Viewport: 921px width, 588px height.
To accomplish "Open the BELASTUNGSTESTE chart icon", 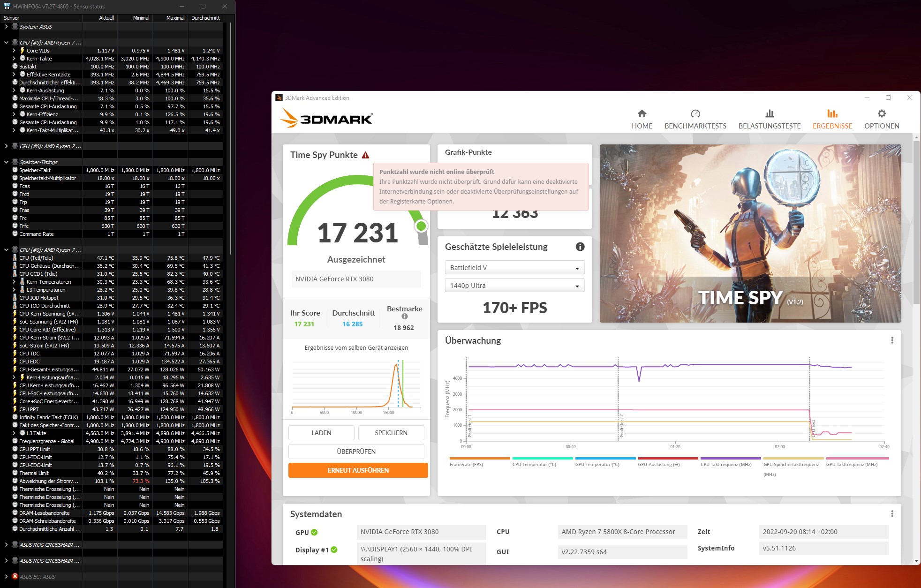I will [769, 113].
